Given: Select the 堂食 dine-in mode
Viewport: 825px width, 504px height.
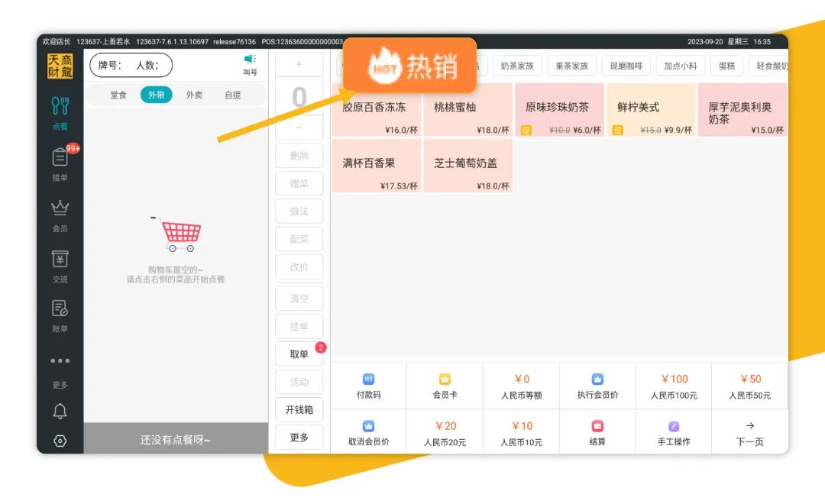Looking at the screenshot, I should tap(118, 95).
